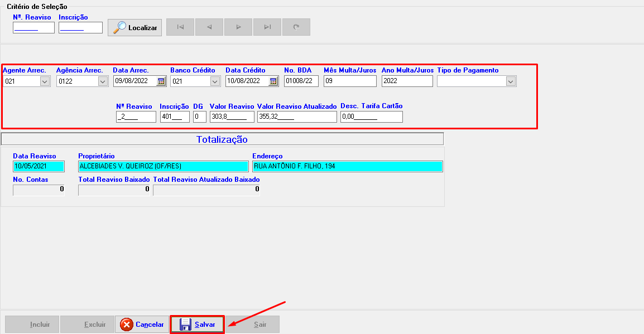Open the Banco Crédito dropdown
644x334 pixels.
tap(215, 81)
